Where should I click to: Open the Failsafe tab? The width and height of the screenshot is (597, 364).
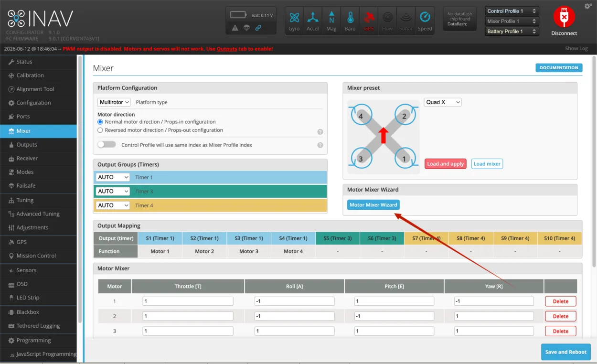point(38,186)
